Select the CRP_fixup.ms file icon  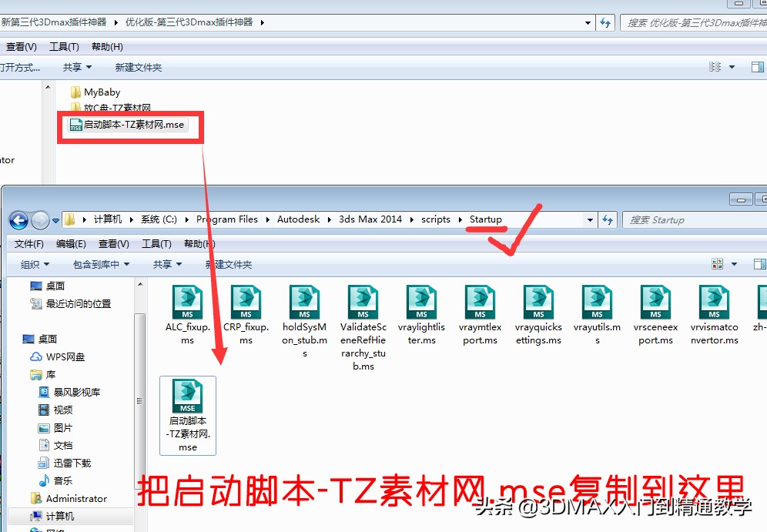coord(246,302)
